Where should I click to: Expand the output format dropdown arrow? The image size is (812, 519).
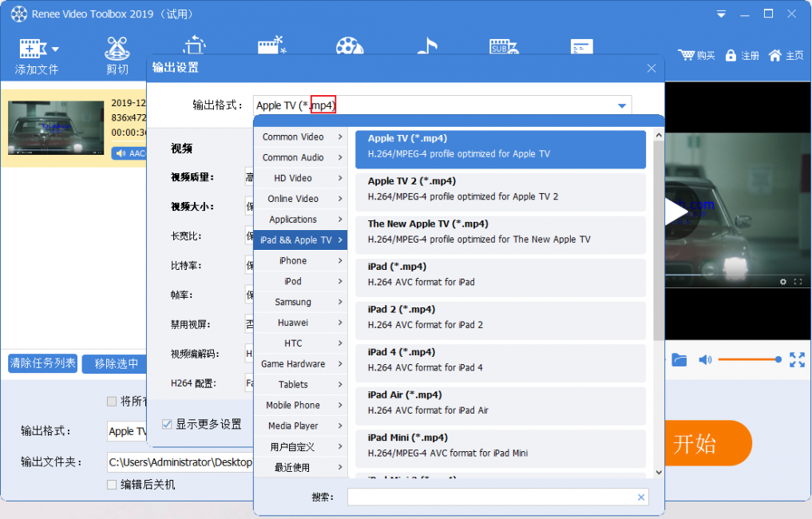click(x=622, y=105)
